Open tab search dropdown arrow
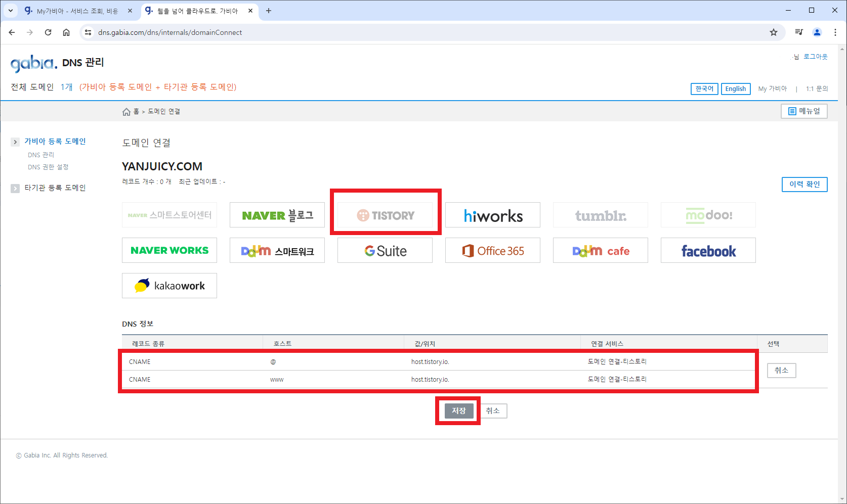The width and height of the screenshot is (847, 504). [11, 11]
